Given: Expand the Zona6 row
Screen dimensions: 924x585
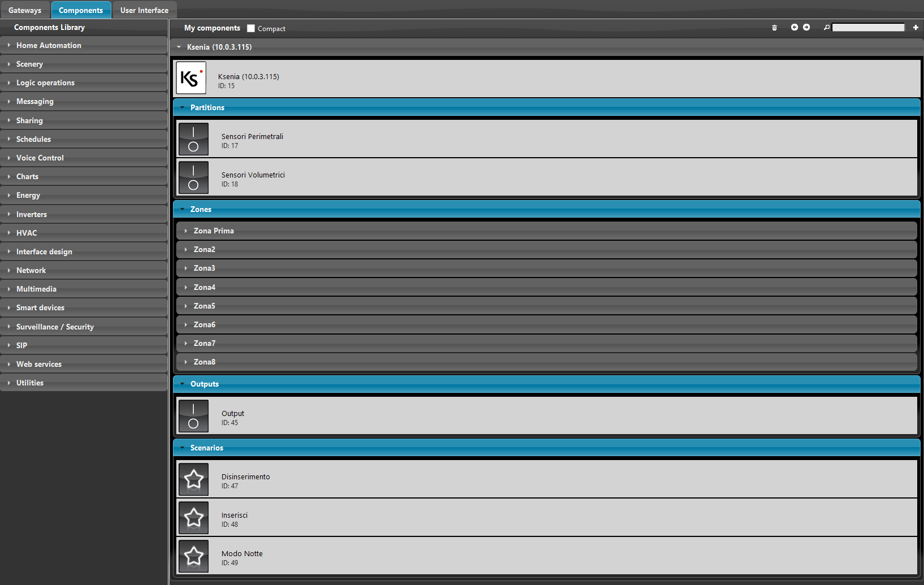Looking at the screenshot, I should [546, 324].
